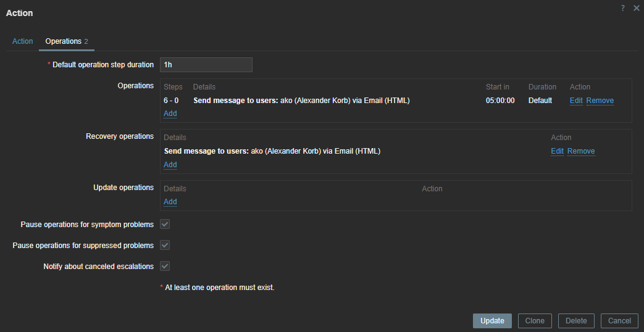Disable Notify about canceled escalations

pos(165,266)
